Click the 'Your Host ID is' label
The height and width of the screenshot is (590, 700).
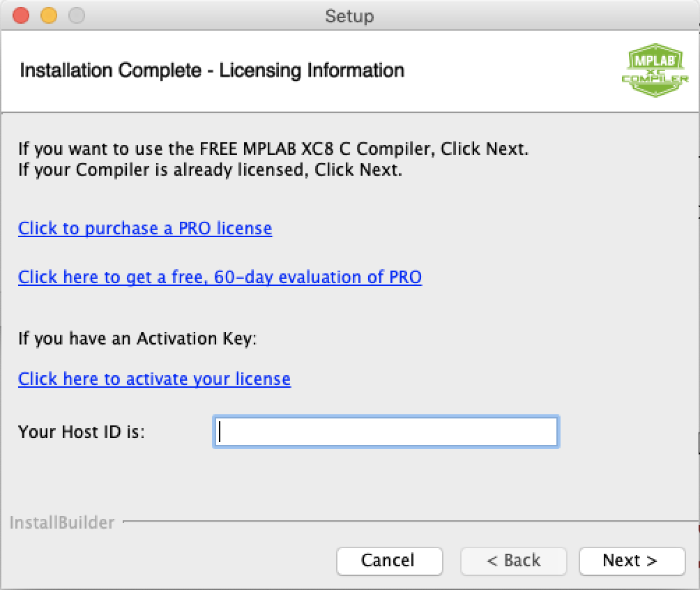pos(82,432)
